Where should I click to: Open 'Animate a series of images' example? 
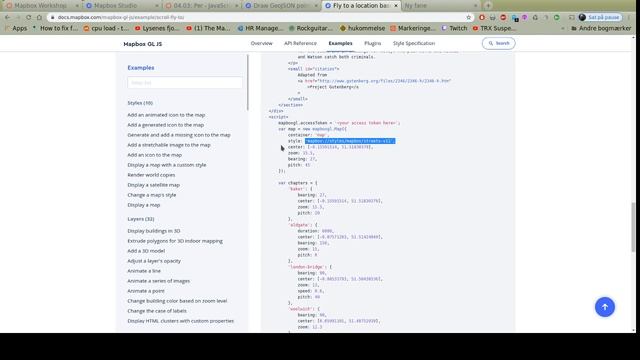[x=158, y=281]
